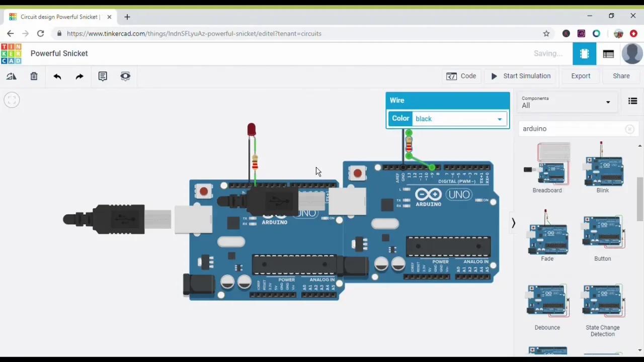The width and height of the screenshot is (644, 362).
Task: Redo the last action
Action: point(79,76)
